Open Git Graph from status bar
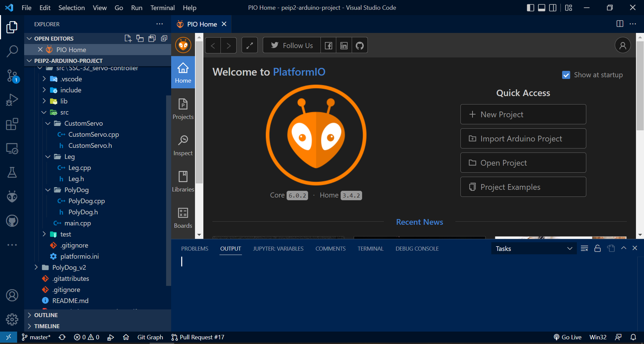Viewport: 644px width, 344px height. click(x=150, y=337)
